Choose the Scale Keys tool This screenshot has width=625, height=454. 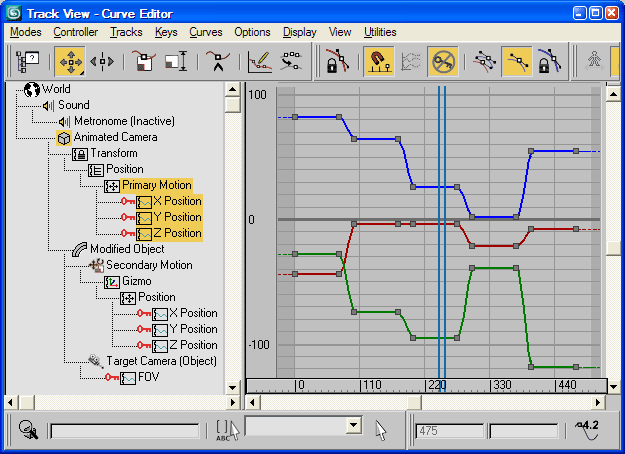pos(144,62)
